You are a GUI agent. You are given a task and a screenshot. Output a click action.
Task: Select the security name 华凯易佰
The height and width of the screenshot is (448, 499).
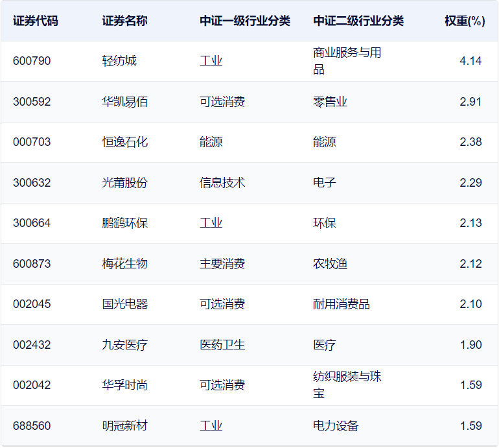pos(125,102)
